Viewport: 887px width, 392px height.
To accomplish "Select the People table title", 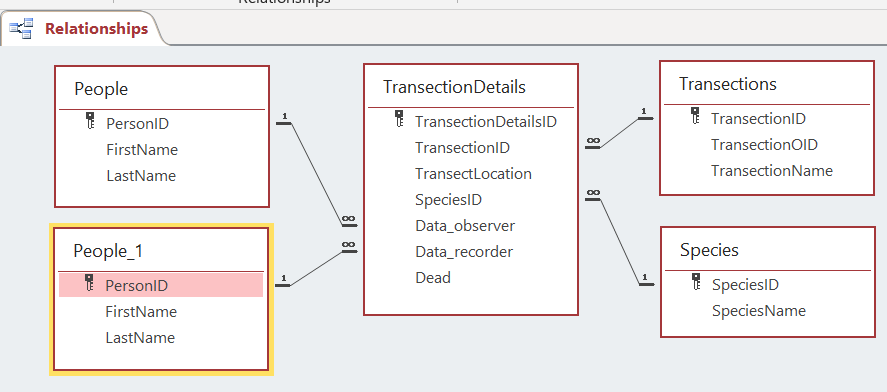I will coord(101,89).
